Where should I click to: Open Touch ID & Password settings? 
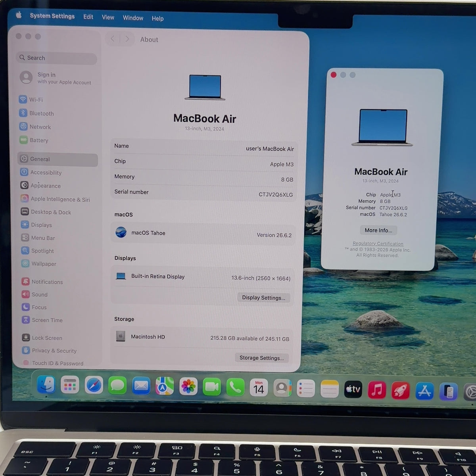(x=53, y=363)
